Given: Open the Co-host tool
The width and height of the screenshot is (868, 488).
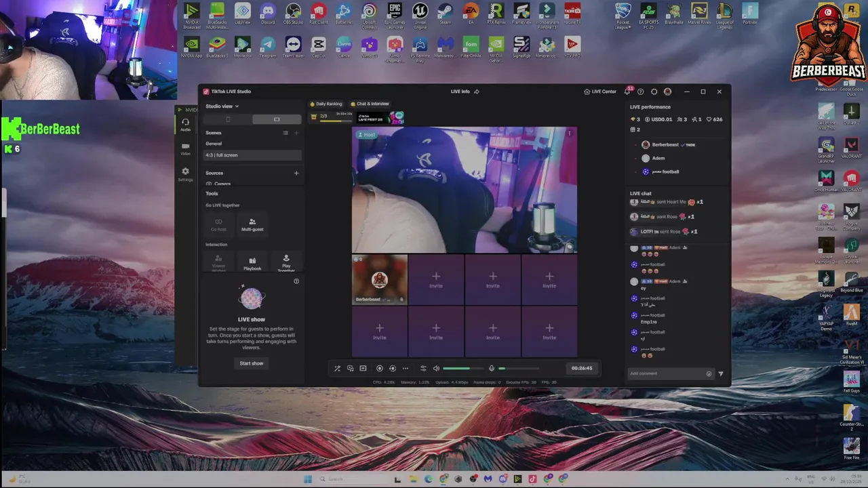Looking at the screenshot, I should 218,225.
